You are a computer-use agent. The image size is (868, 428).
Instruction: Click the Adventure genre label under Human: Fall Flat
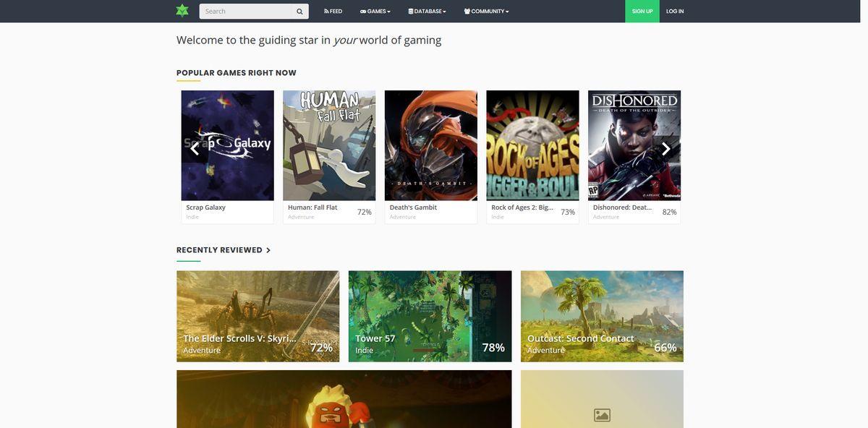301,217
